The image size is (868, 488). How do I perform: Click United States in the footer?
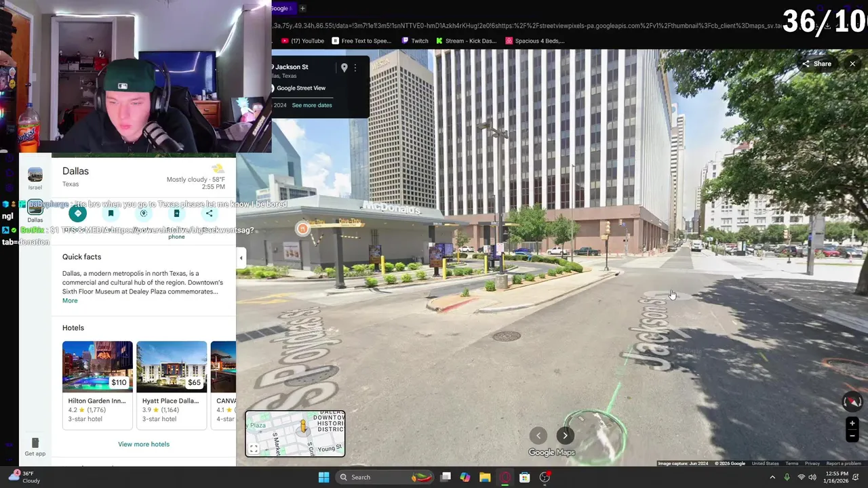(765, 464)
